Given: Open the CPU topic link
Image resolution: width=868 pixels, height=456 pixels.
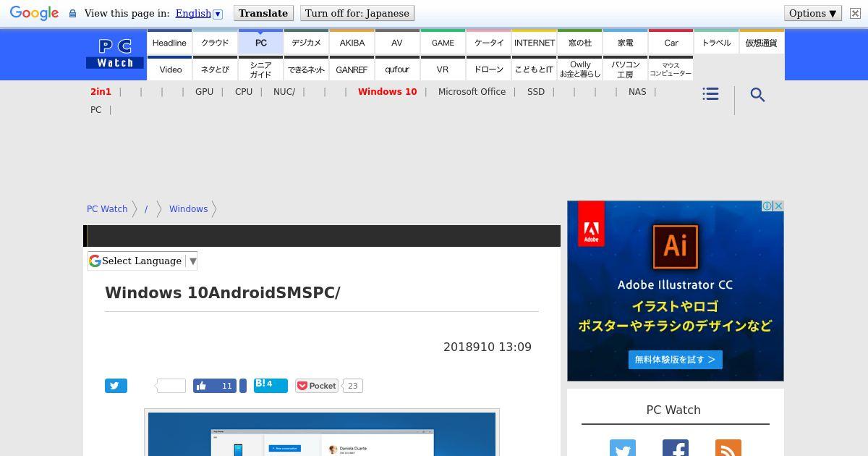Looking at the screenshot, I should coord(244,92).
